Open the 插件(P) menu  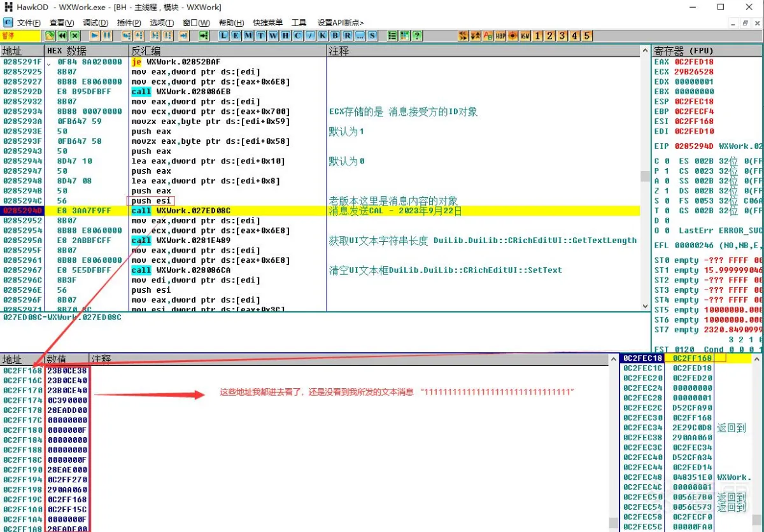(x=129, y=23)
